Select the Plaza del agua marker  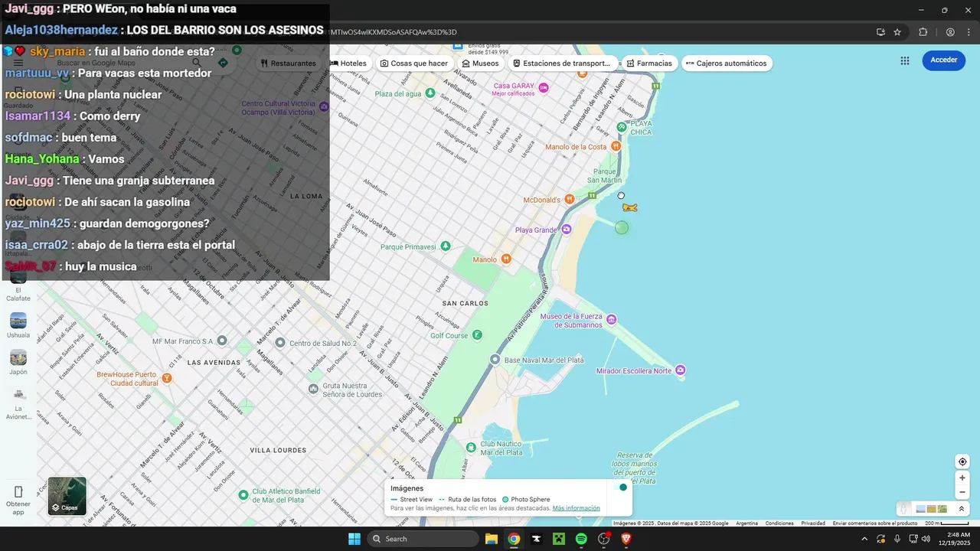(430, 93)
